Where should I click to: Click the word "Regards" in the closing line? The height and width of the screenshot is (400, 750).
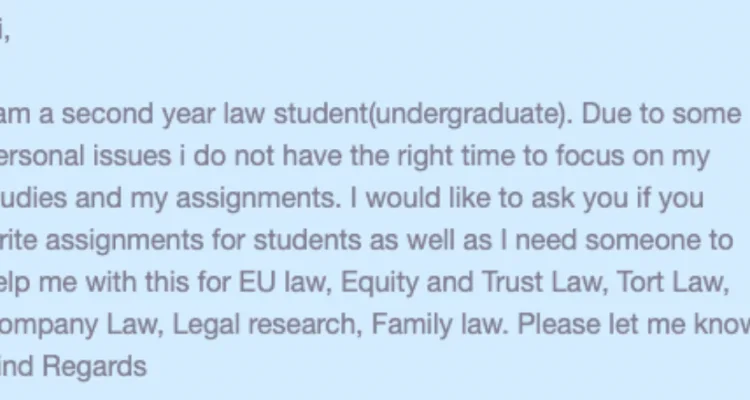[94, 368]
